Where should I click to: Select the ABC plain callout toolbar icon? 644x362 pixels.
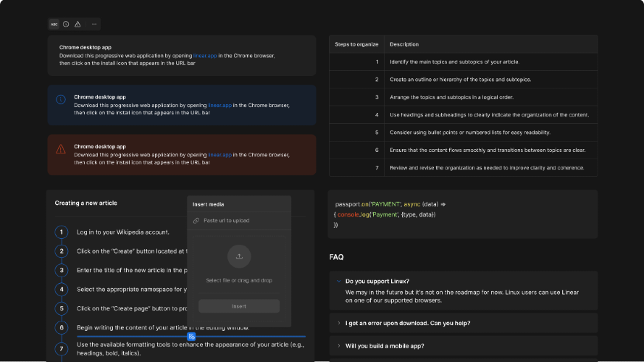click(54, 24)
